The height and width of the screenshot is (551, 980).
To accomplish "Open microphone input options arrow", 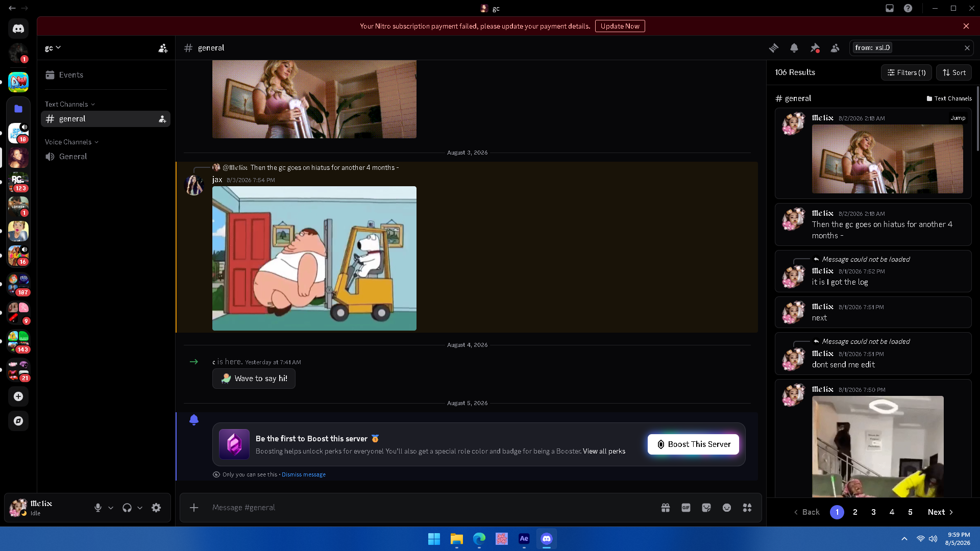I will 111,508.
